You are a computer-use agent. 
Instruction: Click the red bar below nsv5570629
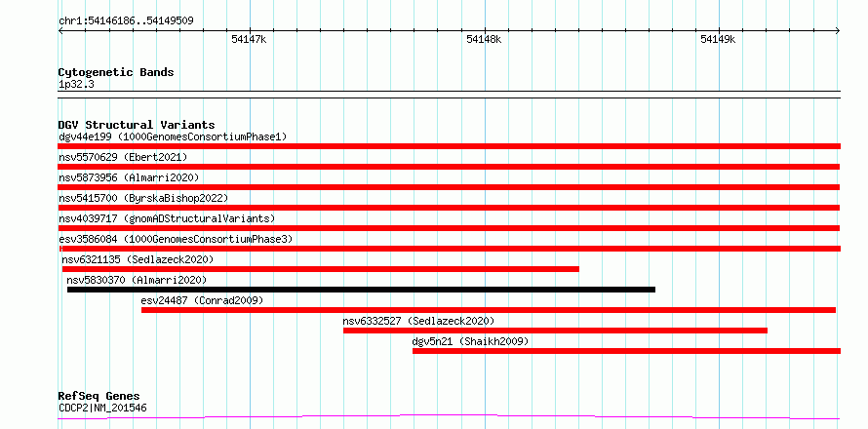[x=449, y=167]
